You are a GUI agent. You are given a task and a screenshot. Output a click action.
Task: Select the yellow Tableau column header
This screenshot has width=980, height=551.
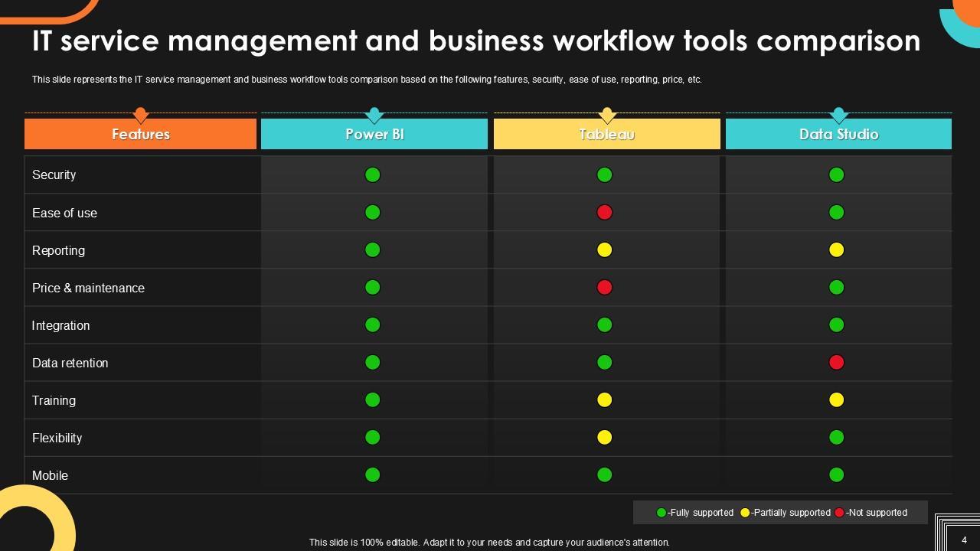pos(607,134)
